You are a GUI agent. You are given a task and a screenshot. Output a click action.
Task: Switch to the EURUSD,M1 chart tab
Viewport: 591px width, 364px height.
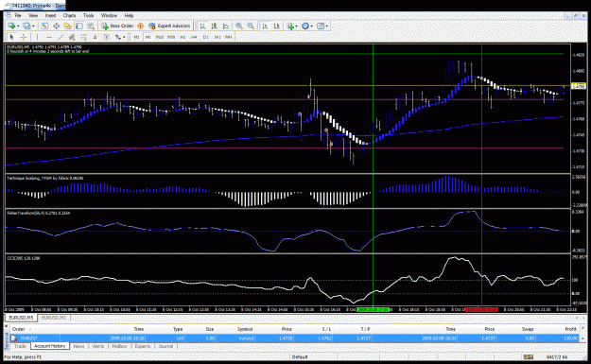pos(54,318)
